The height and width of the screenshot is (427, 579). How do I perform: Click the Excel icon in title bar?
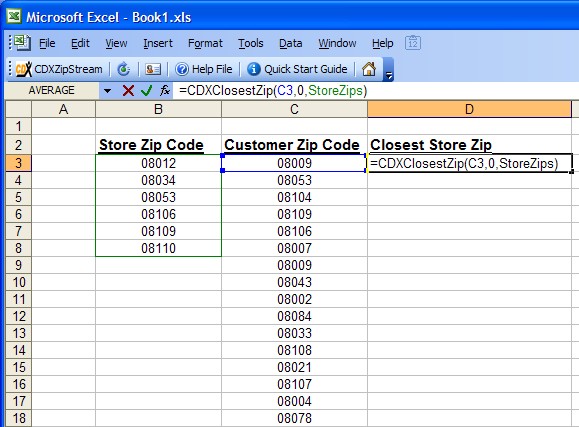tap(14, 17)
